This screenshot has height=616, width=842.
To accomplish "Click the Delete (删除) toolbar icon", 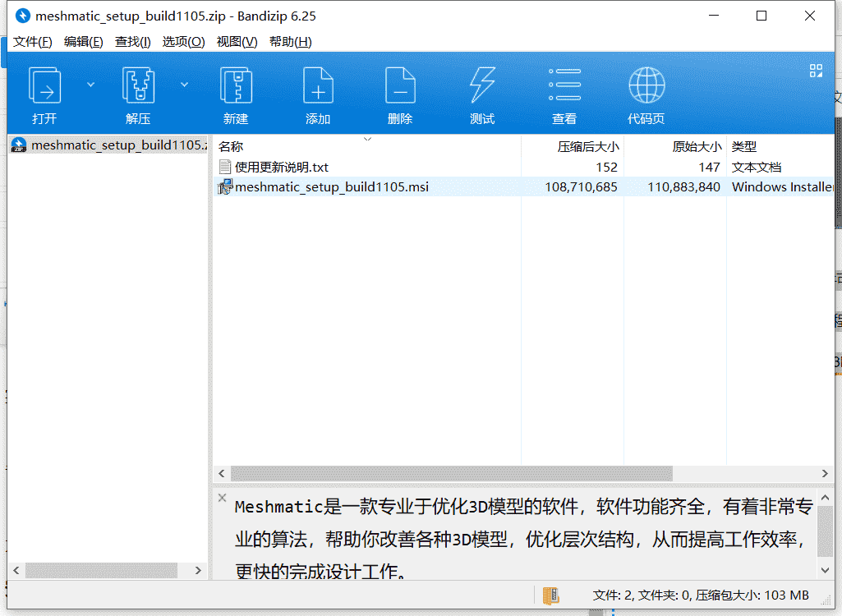I will tap(400, 85).
